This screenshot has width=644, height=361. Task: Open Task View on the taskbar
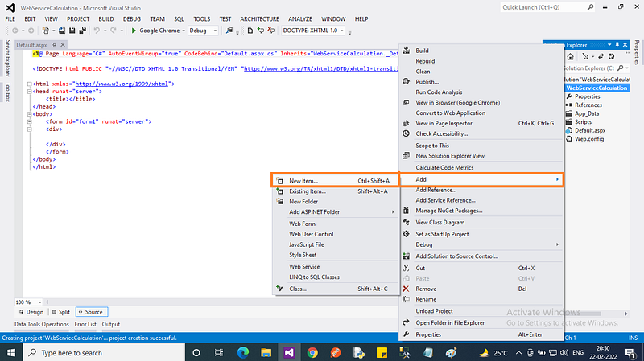[x=219, y=352]
